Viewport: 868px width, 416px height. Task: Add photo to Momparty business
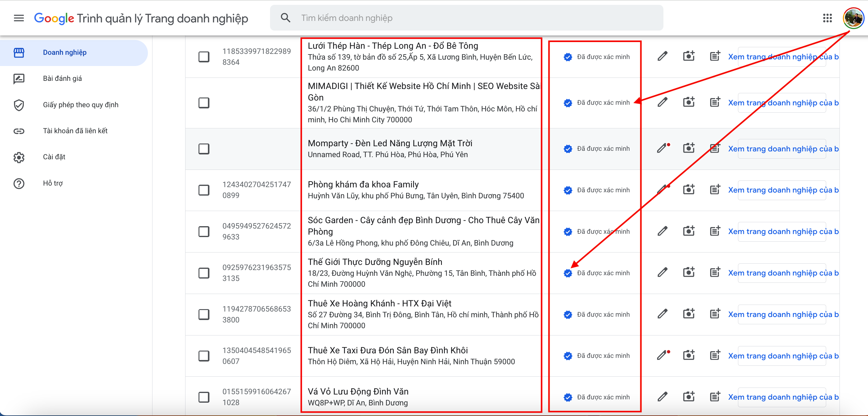(x=689, y=148)
